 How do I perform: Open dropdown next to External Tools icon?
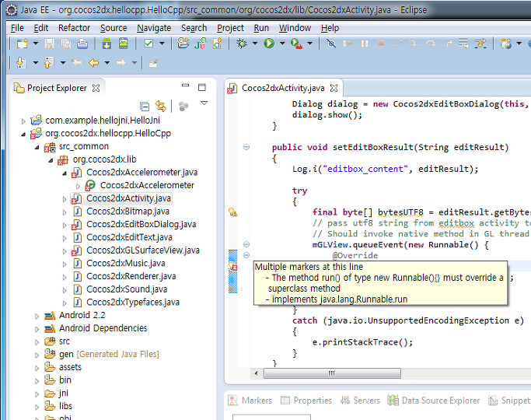(x=309, y=44)
